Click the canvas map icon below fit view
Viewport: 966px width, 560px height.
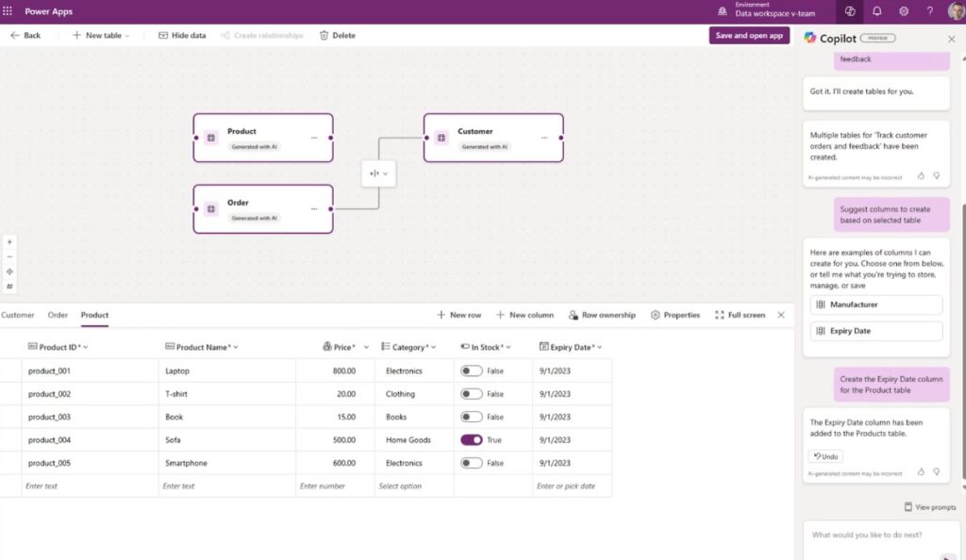[9, 287]
